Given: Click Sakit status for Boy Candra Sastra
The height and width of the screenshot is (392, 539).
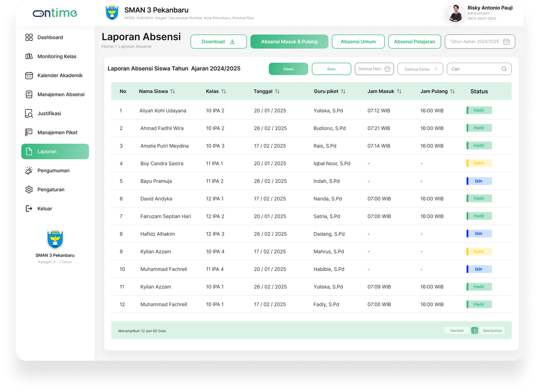Looking at the screenshot, I should 479,163.
